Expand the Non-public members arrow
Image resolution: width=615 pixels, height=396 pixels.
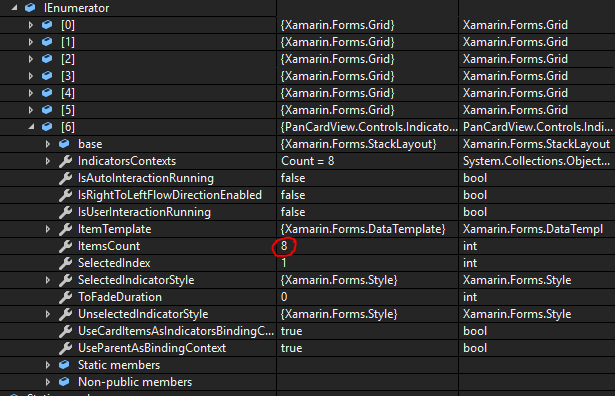point(47,382)
